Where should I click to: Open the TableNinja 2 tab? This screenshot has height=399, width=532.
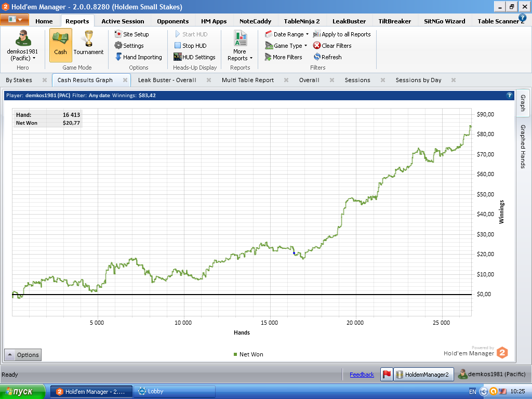pos(302,21)
